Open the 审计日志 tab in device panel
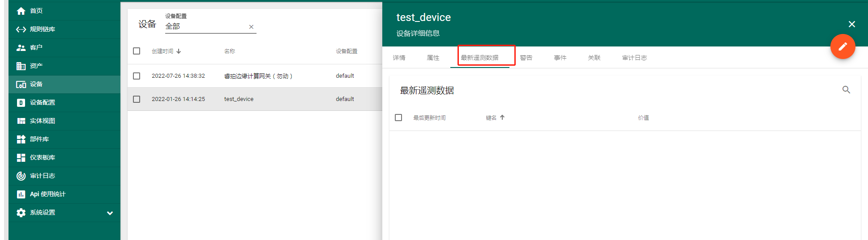The image size is (868, 240). pos(635,58)
